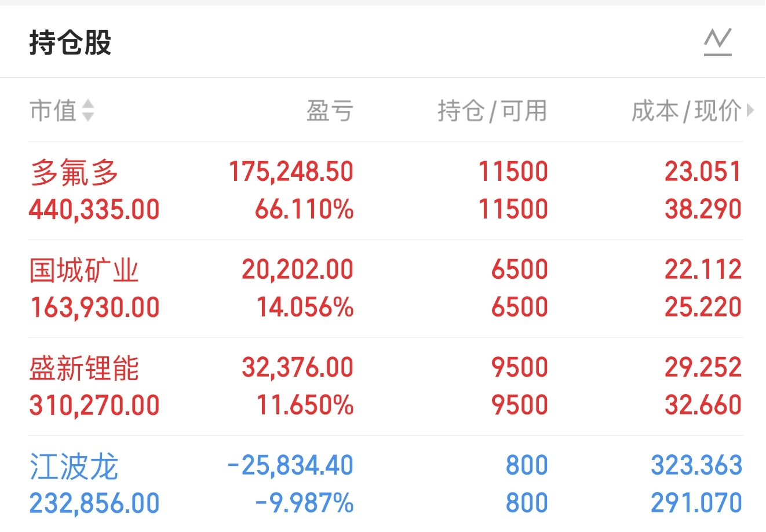Open 盛新锂能 stock holding
The image size is (766, 532).
[x=84, y=369]
